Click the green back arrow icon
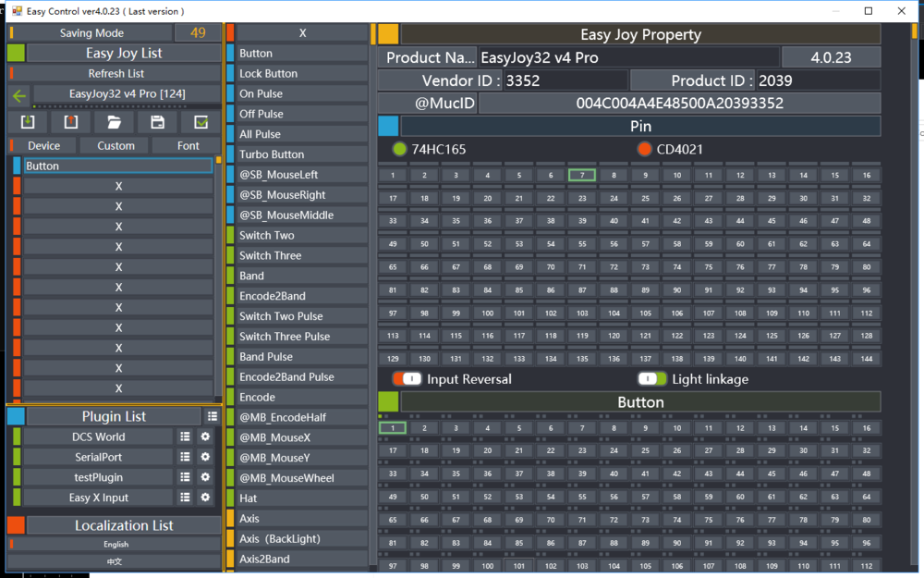 [18, 95]
